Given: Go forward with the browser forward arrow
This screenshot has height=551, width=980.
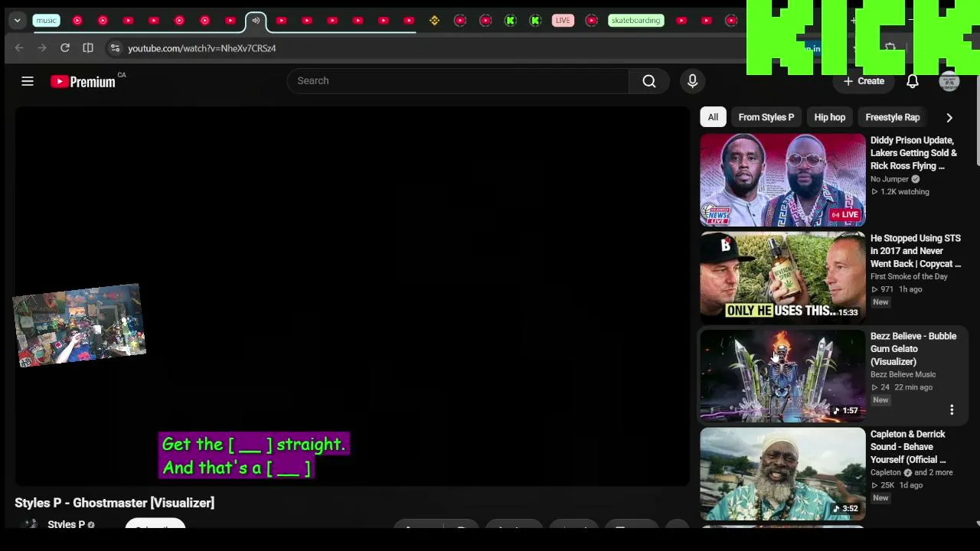Looking at the screenshot, I should [x=42, y=48].
